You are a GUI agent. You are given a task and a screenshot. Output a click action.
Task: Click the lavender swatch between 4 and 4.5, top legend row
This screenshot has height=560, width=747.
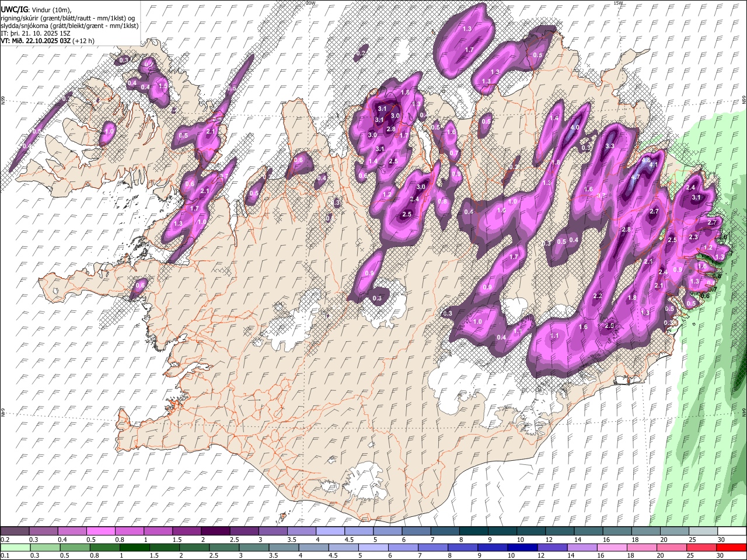click(329, 531)
